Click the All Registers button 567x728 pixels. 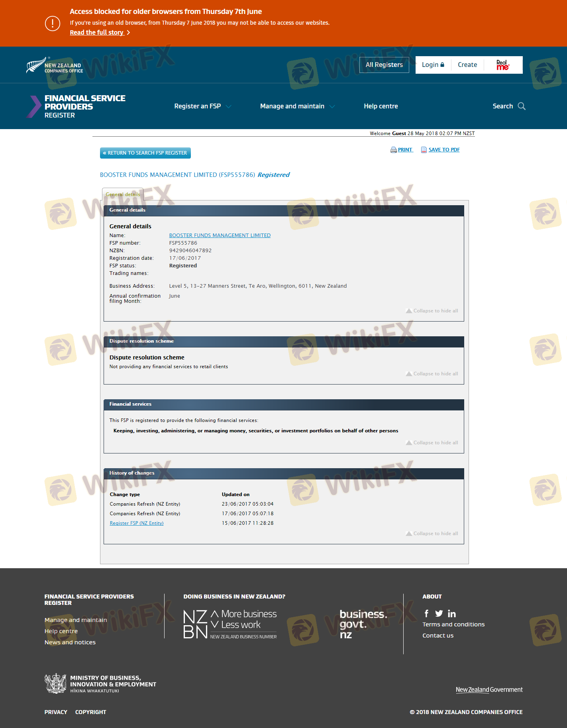point(384,65)
